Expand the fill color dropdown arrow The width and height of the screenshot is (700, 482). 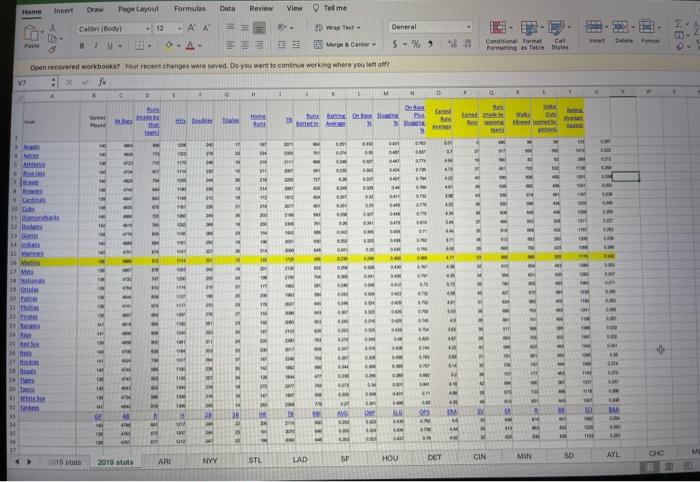point(179,46)
